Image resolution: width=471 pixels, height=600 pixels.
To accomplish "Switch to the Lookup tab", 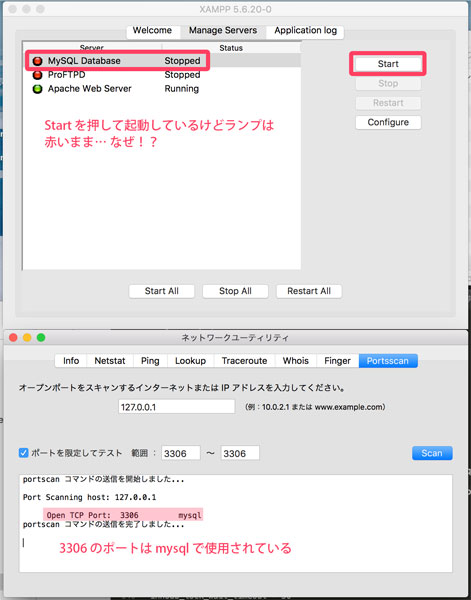I will click(x=190, y=361).
